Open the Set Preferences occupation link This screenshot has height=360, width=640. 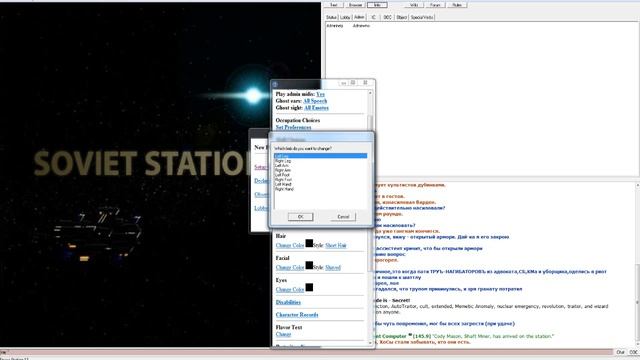tap(293, 127)
